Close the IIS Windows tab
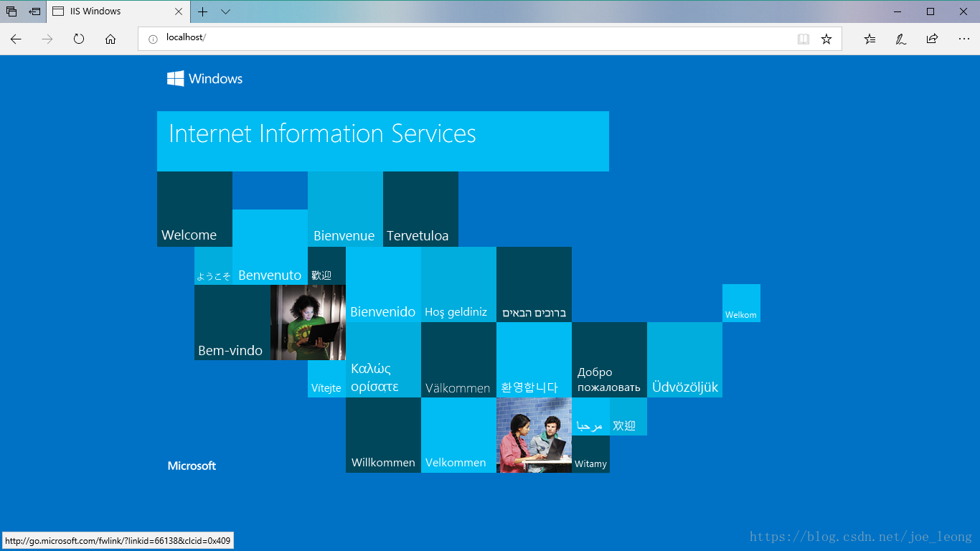 [x=179, y=11]
